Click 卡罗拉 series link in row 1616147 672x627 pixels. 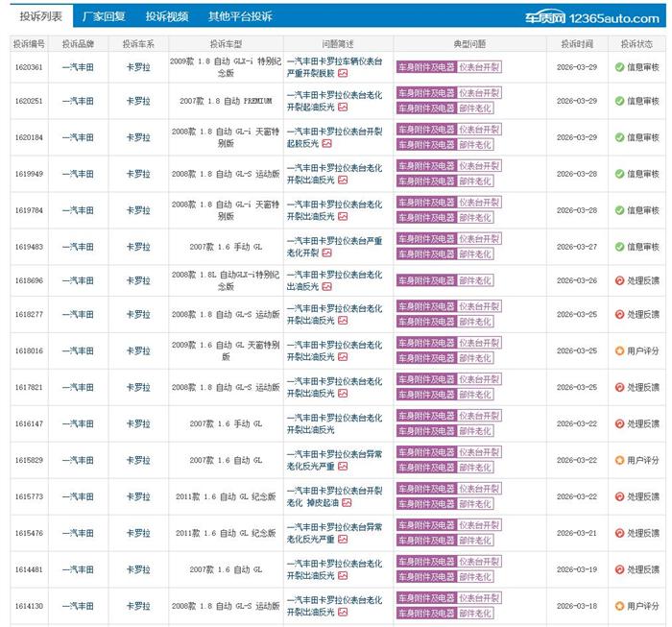138,422
